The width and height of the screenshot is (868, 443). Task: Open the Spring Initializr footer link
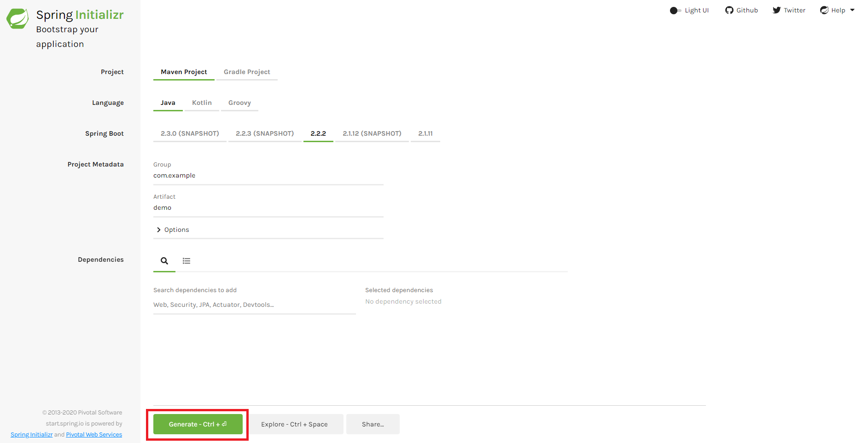32,435
